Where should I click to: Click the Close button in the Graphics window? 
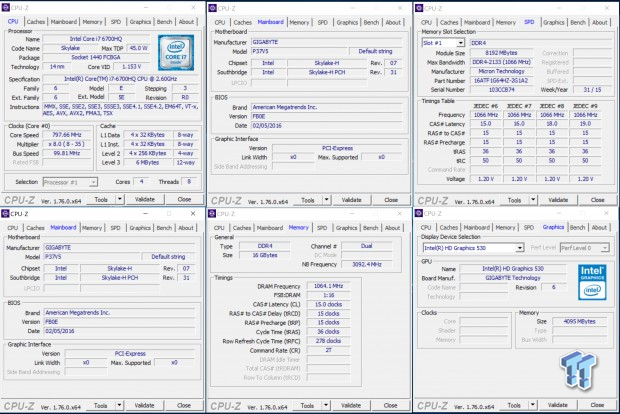[x=597, y=405]
